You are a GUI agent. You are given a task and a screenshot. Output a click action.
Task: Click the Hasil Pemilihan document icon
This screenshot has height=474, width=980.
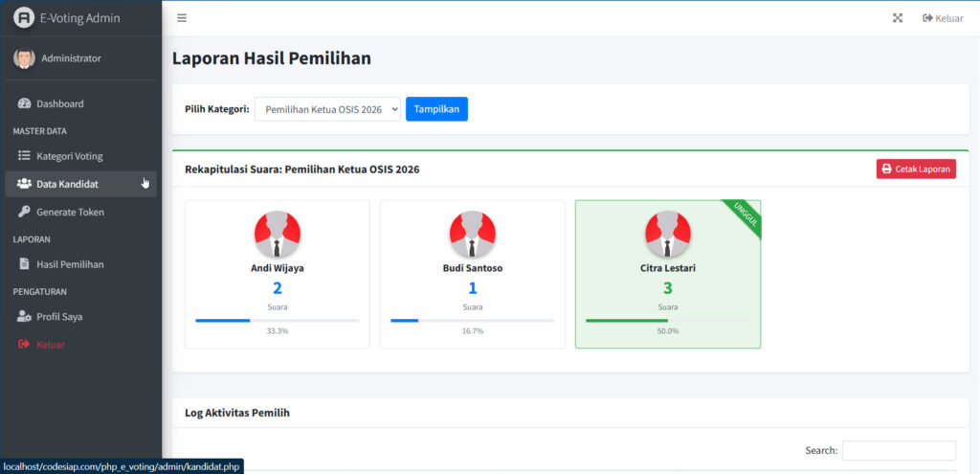point(25,264)
